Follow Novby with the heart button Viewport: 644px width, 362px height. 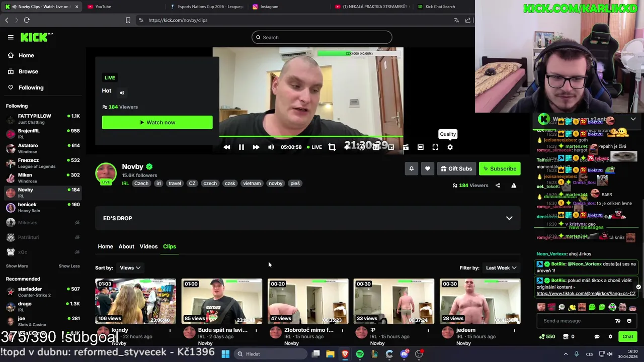coord(428,169)
